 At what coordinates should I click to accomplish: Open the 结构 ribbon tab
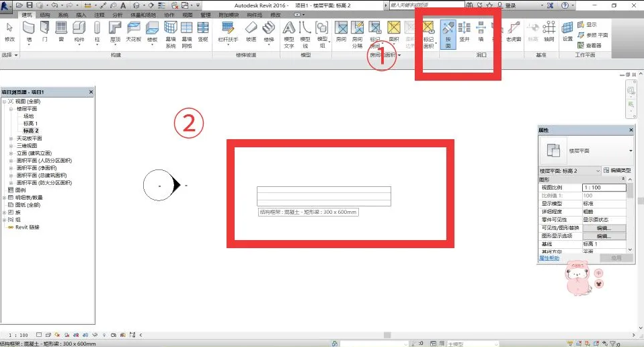(x=45, y=15)
